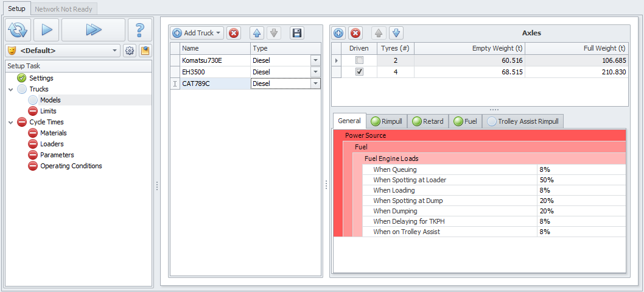644x292 pixels.
Task: Open the Add Truck dropdown arrow
Action: coord(219,33)
